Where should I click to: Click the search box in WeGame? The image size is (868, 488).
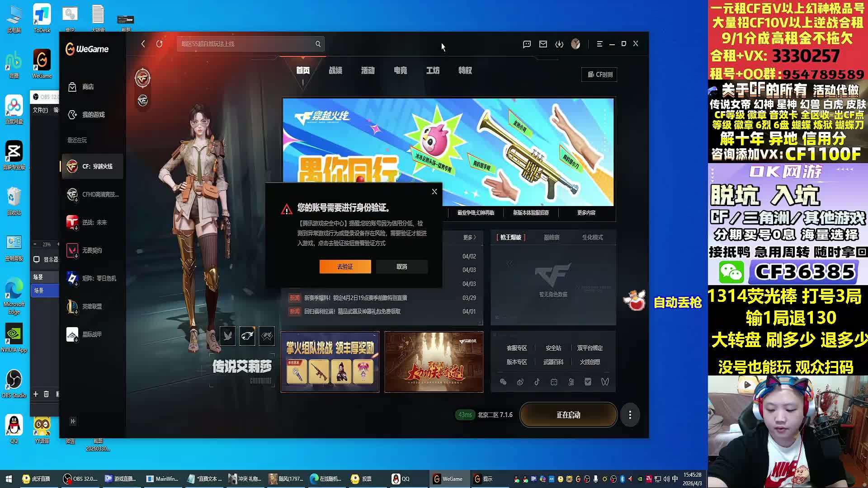click(x=246, y=44)
